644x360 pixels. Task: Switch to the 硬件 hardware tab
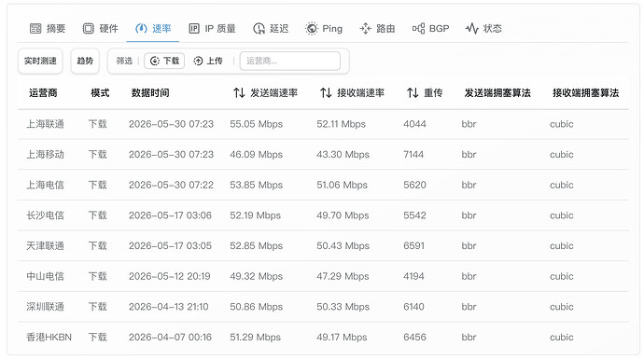[100, 28]
